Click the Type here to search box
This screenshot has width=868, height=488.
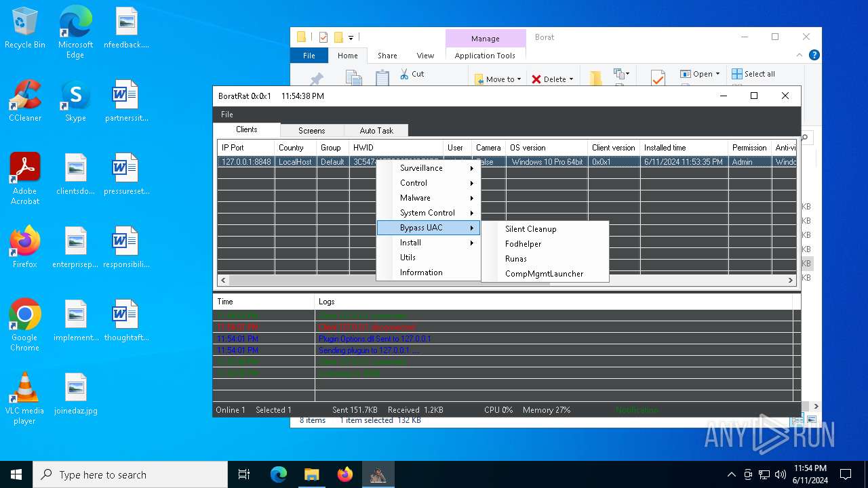click(130, 474)
